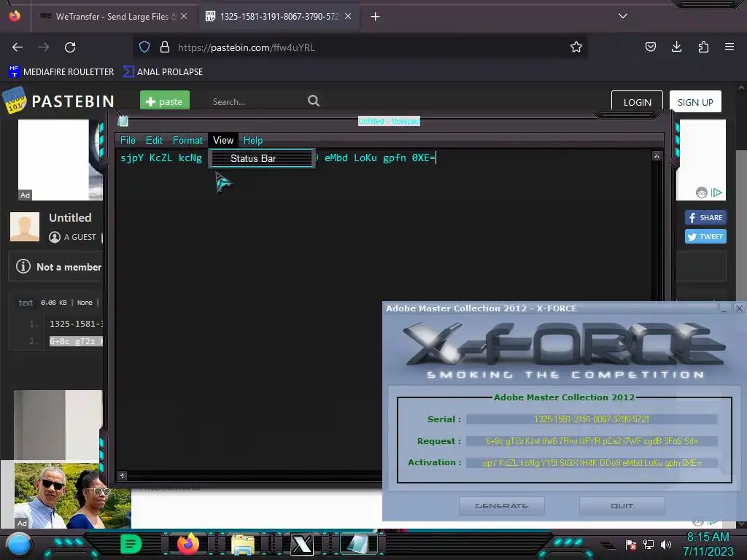Open the extensions puzzle icon

pyautogui.click(x=703, y=47)
